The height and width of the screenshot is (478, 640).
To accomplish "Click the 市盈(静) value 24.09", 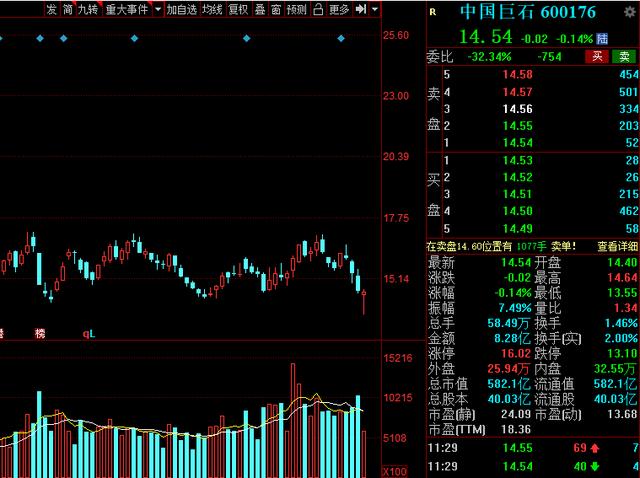I will click(x=516, y=414).
